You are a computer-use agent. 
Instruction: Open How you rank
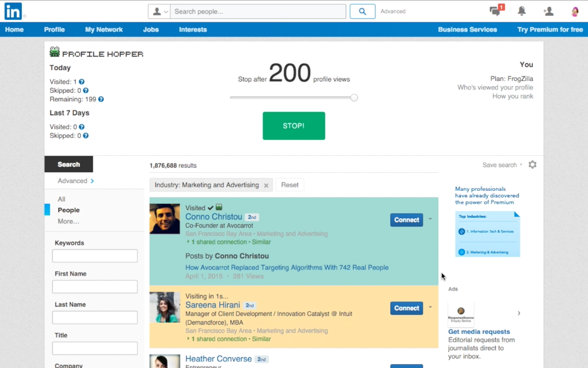(513, 96)
